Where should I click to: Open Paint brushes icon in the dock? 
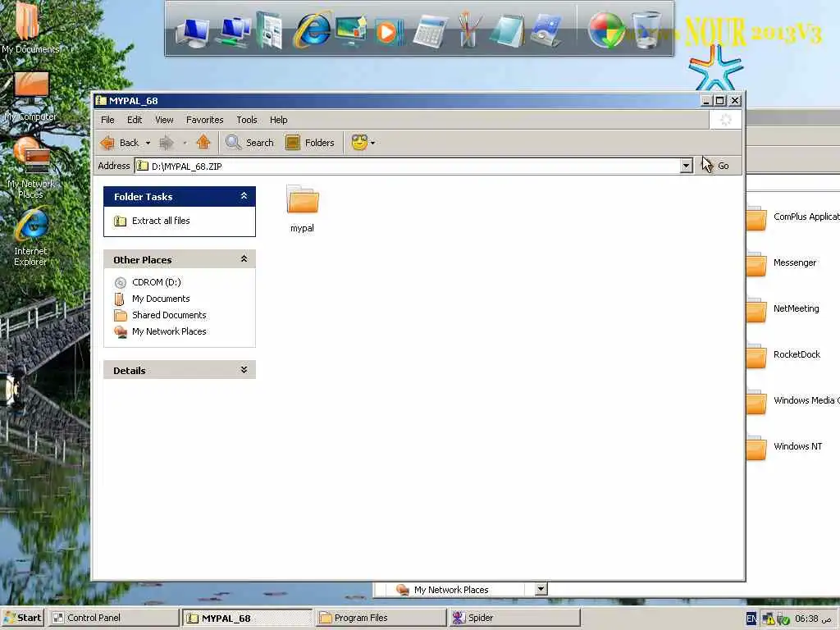(468, 30)
